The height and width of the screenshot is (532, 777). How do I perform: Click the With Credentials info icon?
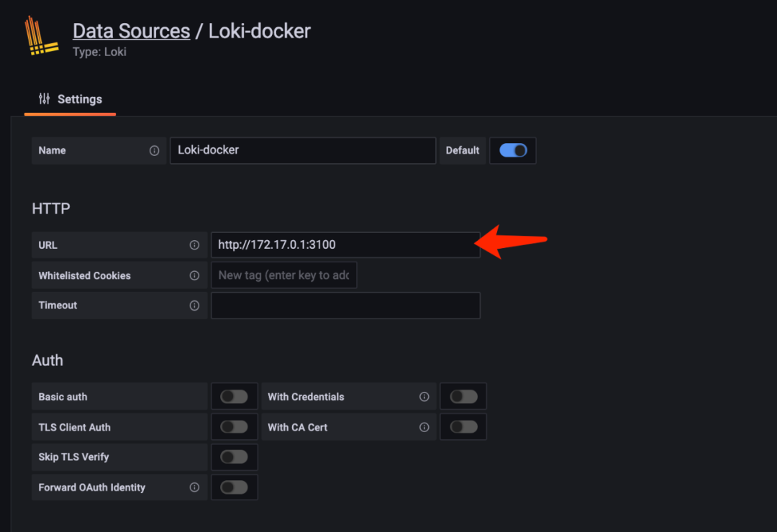(424, 397)
